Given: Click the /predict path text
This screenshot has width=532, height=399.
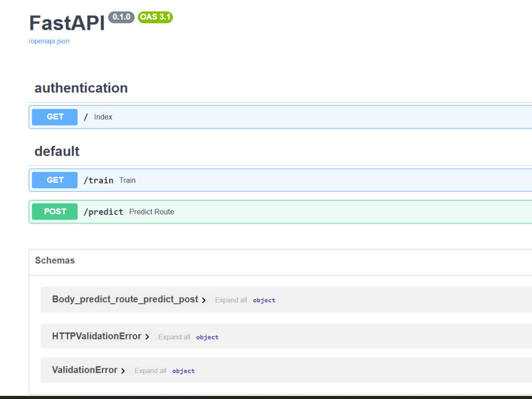Looking at the screenshot, I should click(104, 212).
